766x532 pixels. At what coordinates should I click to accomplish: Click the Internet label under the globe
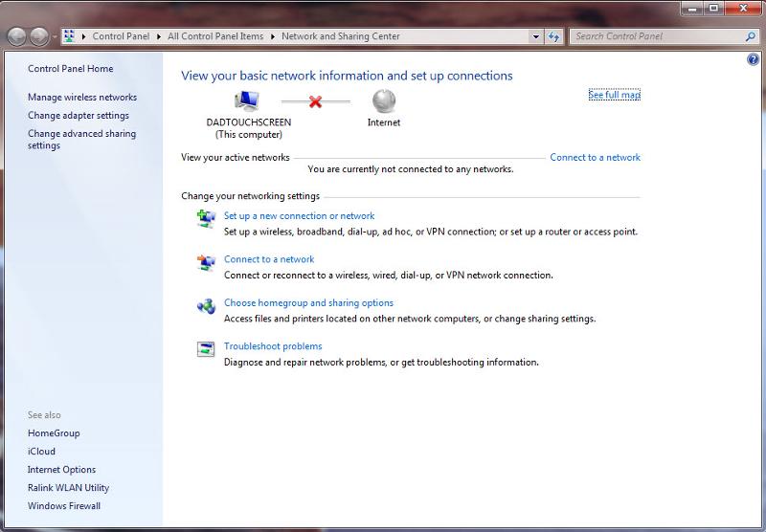[x=384, y=122]
